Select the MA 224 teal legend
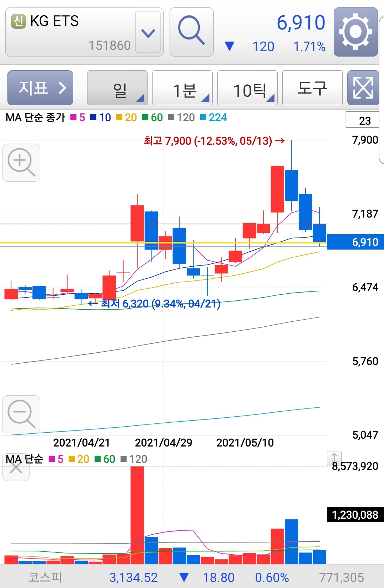This screenshot has height=588, width=384. coord(214,118)
